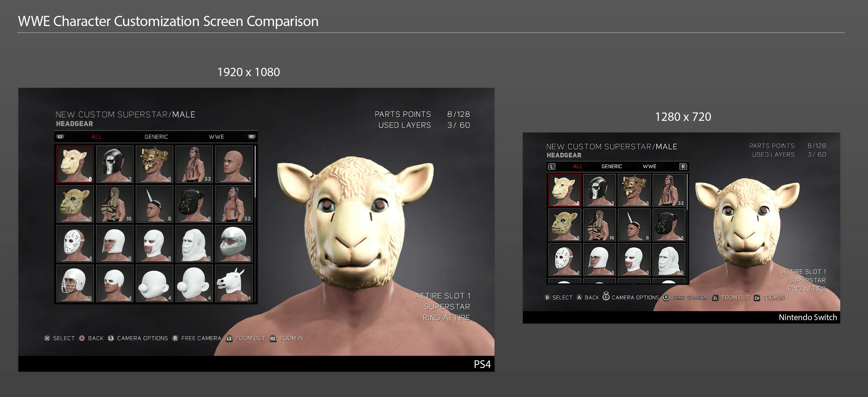
Task: Click the L bumper icon on Switch screen
Action: click(552, 167)
